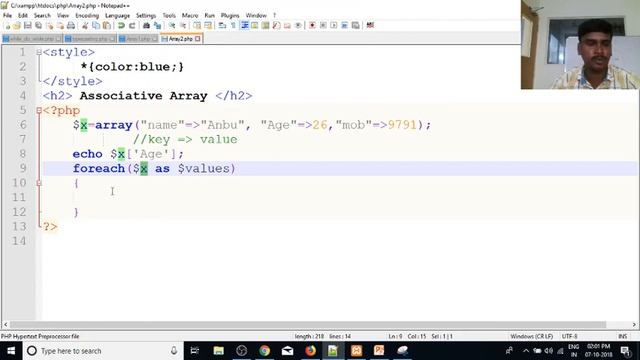
Task: Open the Plugins menu
Action: (230, 16)
